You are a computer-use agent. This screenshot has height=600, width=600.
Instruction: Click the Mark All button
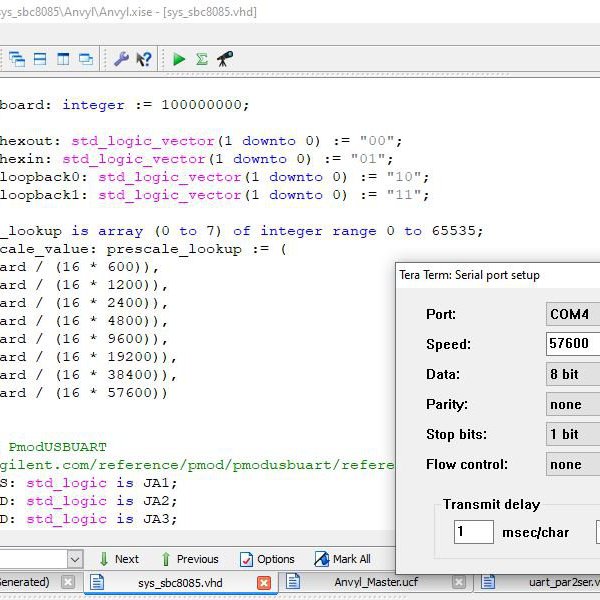343,559
